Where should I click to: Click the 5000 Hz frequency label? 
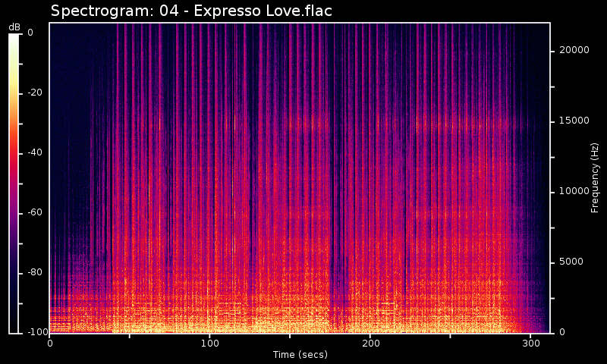point(571,262)
